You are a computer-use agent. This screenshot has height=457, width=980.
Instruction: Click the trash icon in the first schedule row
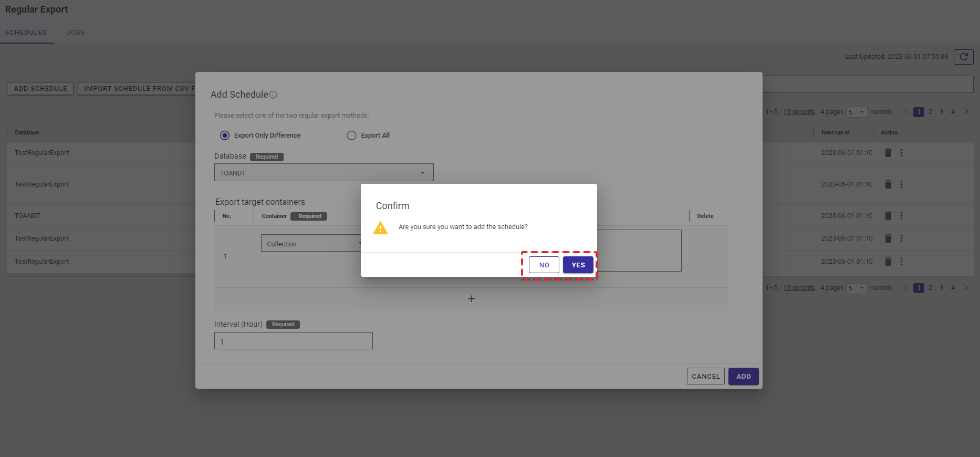pyautogui.click(x=888, y=153)
